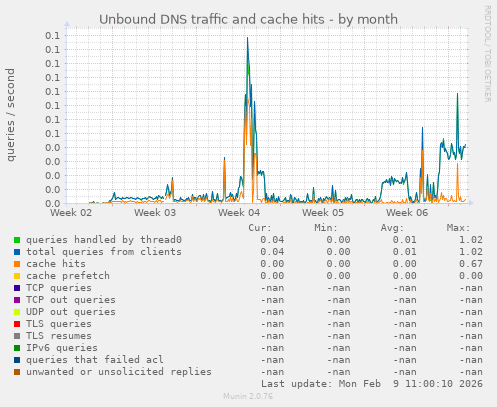Click the Max value 1.02 for thread0 queries
Screen dimensions: 497x407
(471, 240)
